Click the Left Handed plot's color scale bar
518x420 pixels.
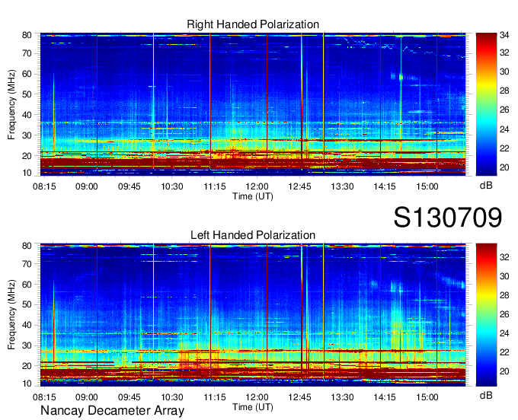486,315
